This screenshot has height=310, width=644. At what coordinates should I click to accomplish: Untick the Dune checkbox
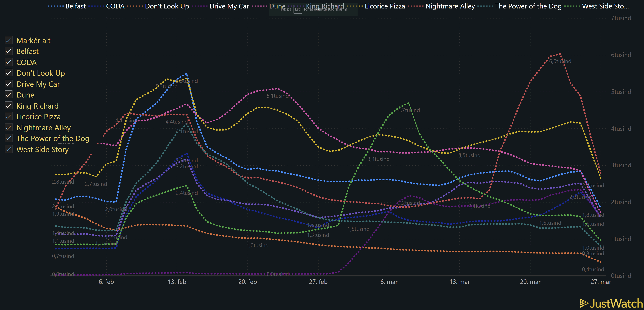pyautogui.click(x=8, y=95)
